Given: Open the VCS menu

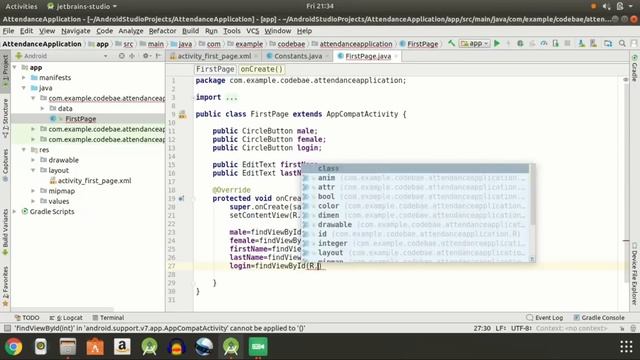Looking at the screenshot, I should point(252,31).
